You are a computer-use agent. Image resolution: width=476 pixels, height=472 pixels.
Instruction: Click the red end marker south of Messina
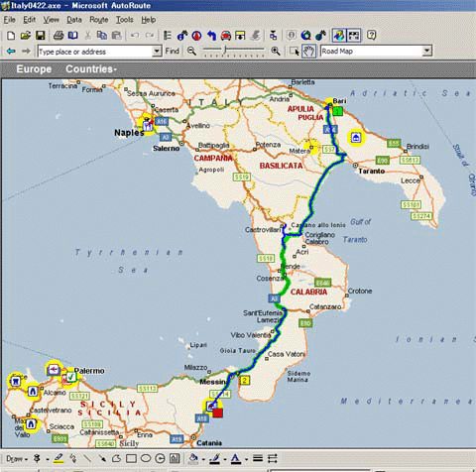point(217,413)
